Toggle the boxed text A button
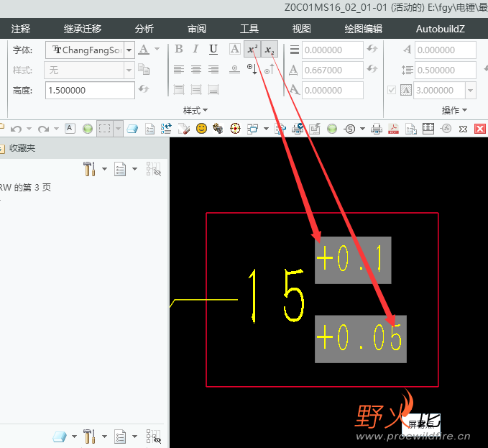Viewport: 488px width, 448px height. point(235,49)
